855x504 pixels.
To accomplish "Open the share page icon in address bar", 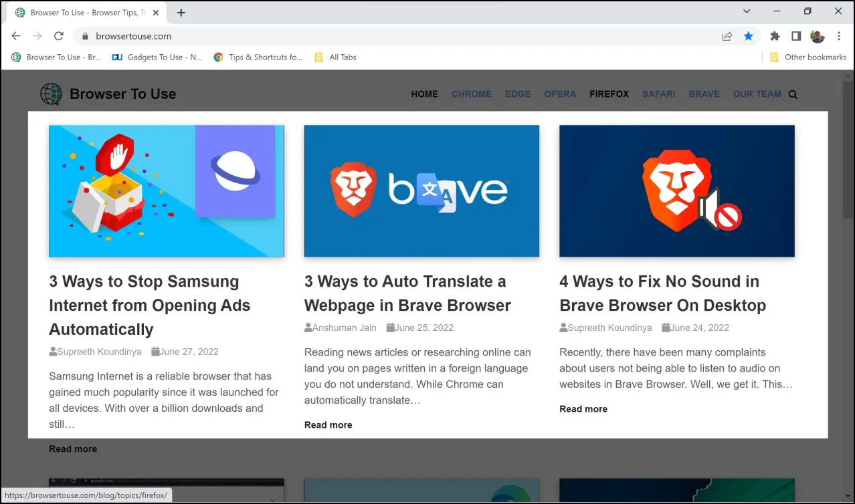I will [727, 36].
